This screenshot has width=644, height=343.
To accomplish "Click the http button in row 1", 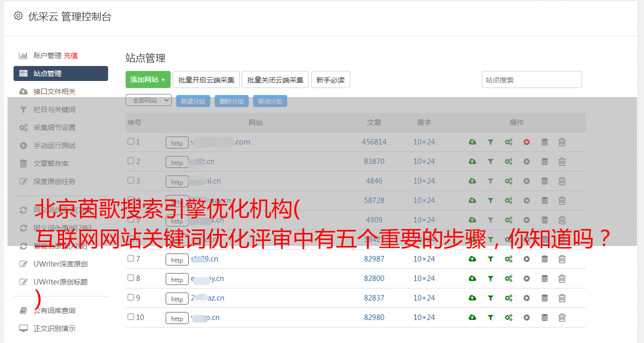I will [177, 143].
